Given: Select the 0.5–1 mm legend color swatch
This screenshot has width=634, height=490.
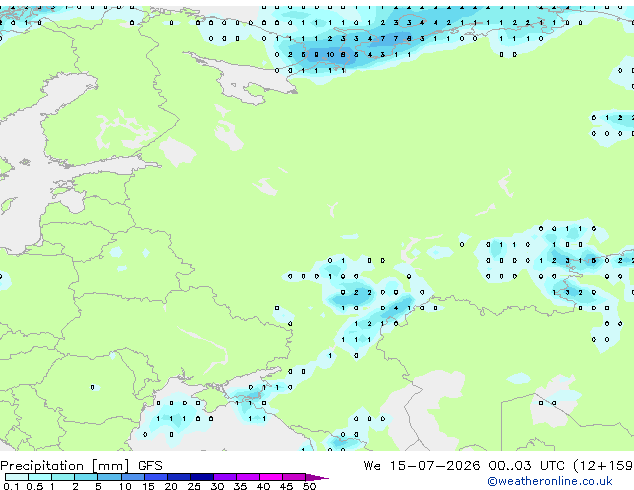Looking at the screenshot, I should 40,477.
